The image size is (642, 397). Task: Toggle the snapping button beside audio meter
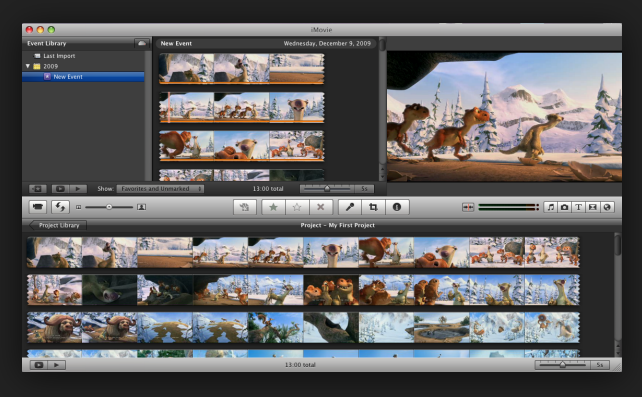(468, 208)
